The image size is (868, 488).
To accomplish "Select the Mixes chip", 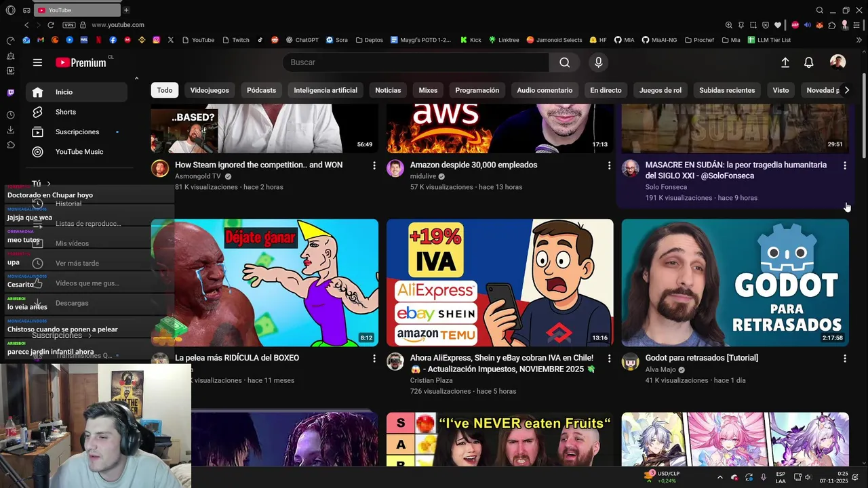I will point(428,90).
